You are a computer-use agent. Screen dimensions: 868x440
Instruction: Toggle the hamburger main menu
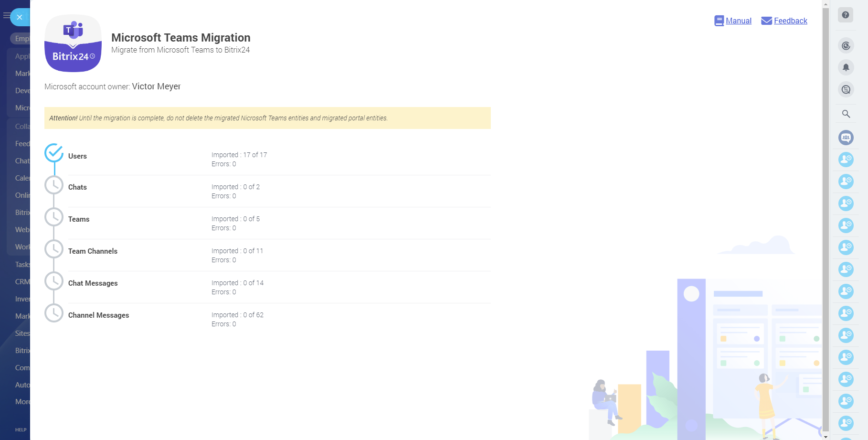coord(6,16)
